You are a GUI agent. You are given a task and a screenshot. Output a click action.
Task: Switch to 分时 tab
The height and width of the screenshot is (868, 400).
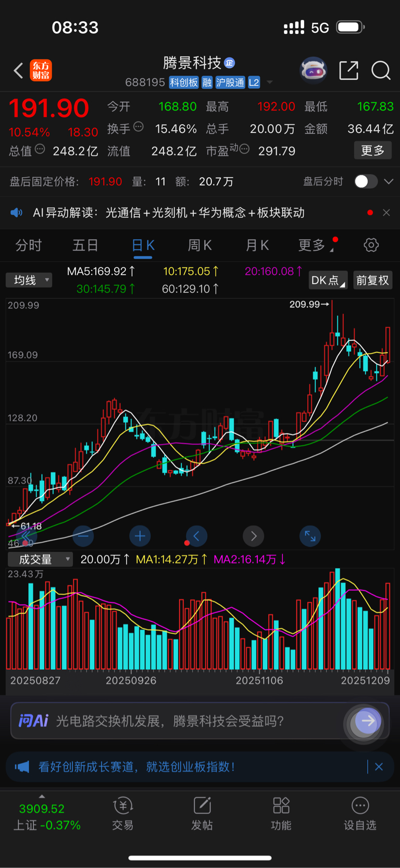pyautogui.click(x=29, y=245)
